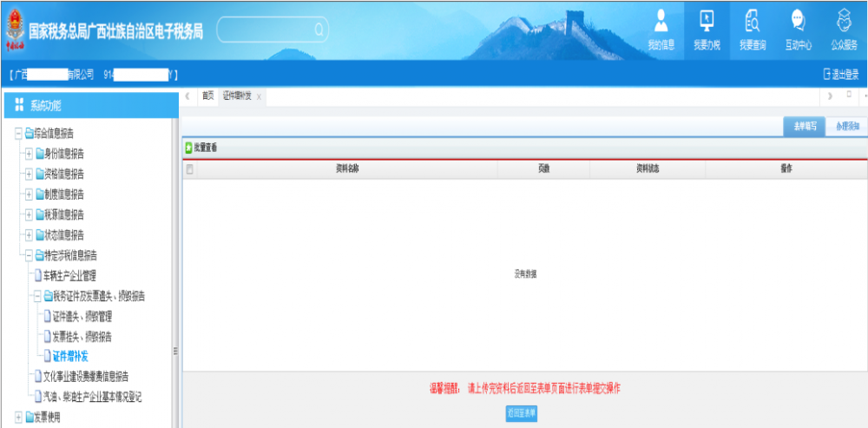
Task: Collapse the 特定涉税信息报告 node
Action: tap(29, 256)
